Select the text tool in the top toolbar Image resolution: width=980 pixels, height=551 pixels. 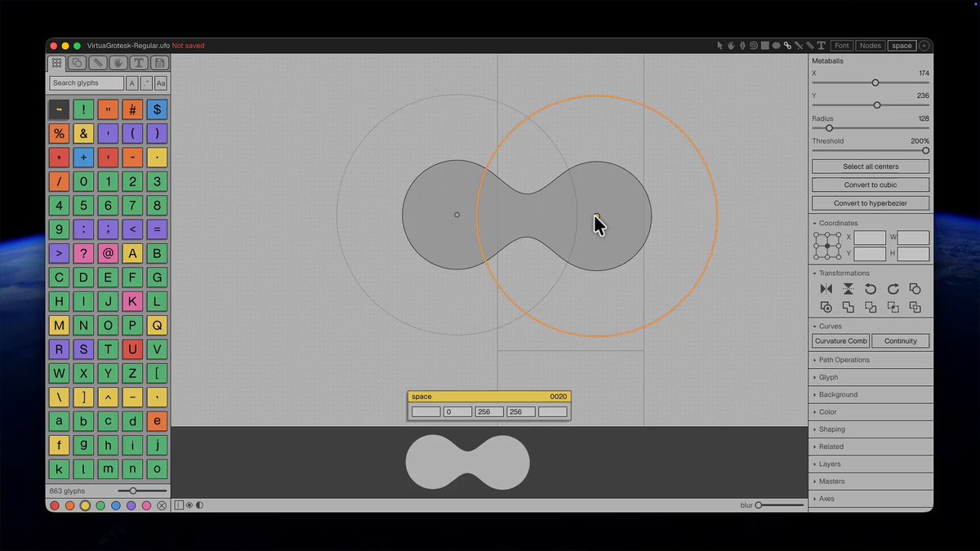tap(821, 46)
